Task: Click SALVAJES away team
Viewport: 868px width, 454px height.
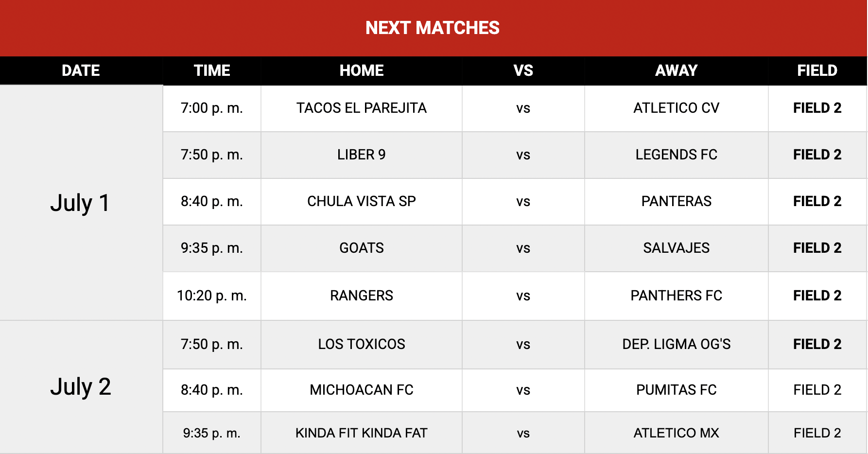Action: pos(677,248)
